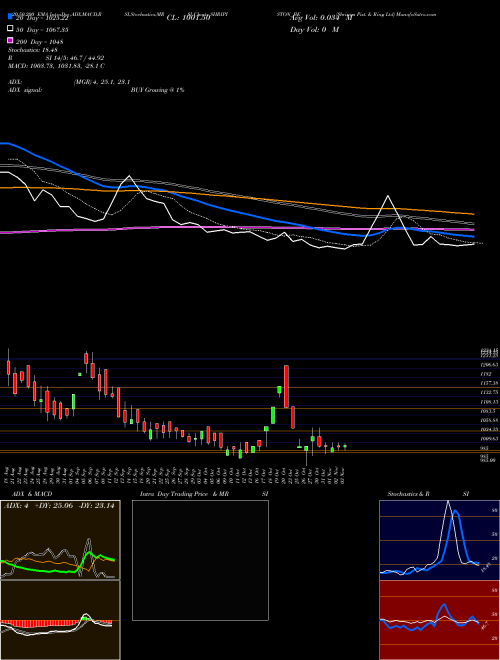This screenshot has height=660, width=500.
Task: Click the ADX indicator chart panel
Action: tap(60, 540)
